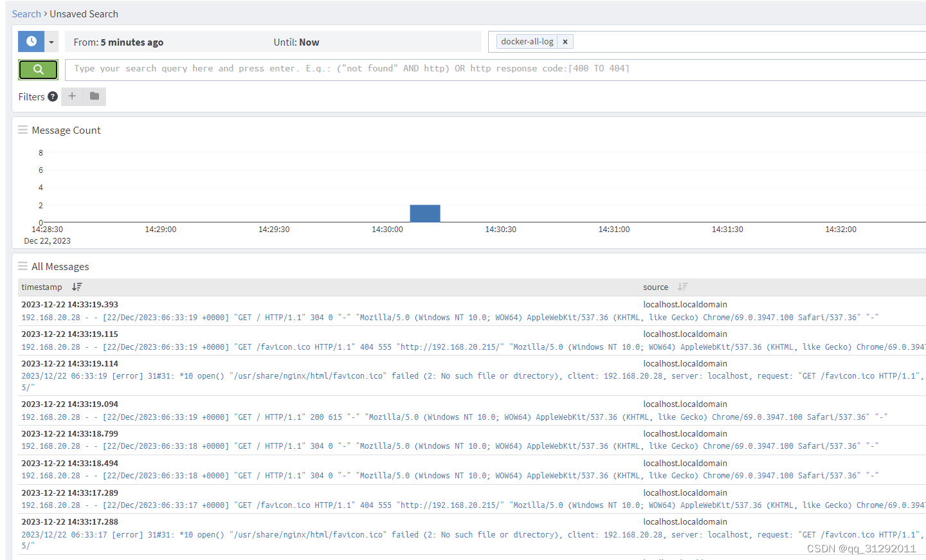Select histogram bar near 14:30:00
Viewport: 926px width, 560px height.
coord(425,213)
